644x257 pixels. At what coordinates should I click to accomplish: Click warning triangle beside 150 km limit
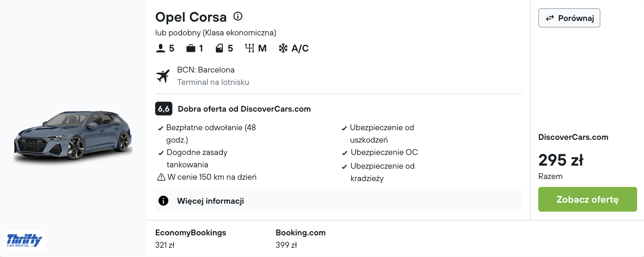pyautogui.click(x=161, y=177)
